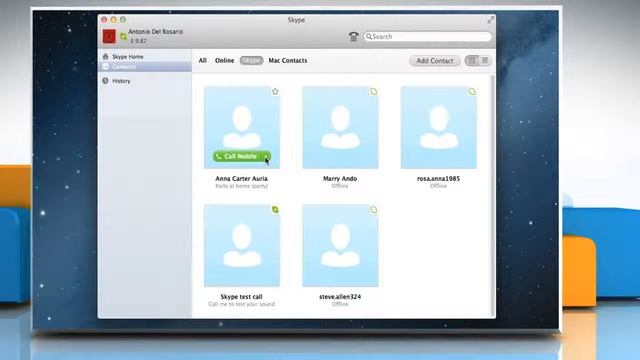Click the 'Party at home (party)' mood text
The width and height of the screenshot is (640, 360).
click(242, 186)
